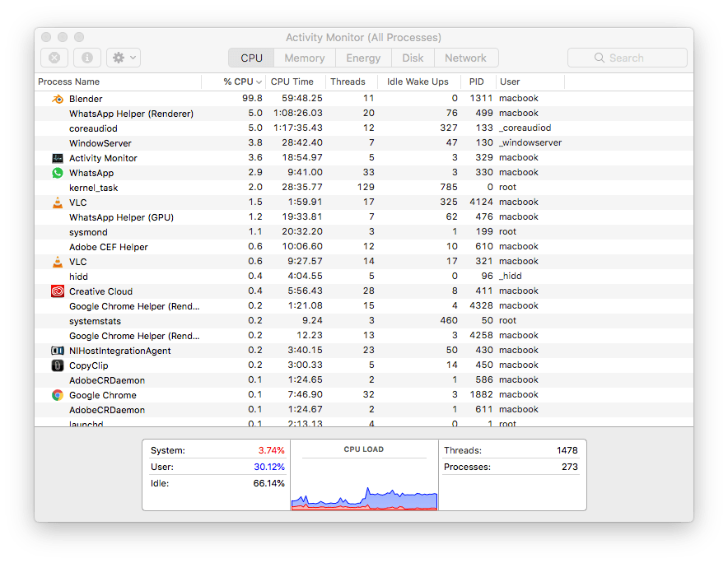Select the systemstats process
728x563 pixels.
364,321
